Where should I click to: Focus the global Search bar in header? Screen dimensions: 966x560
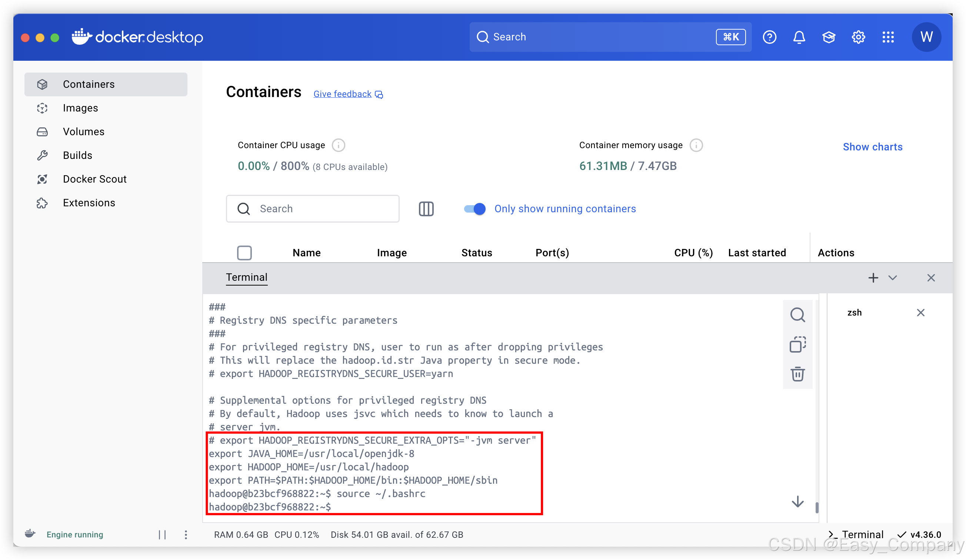[610, 37]
